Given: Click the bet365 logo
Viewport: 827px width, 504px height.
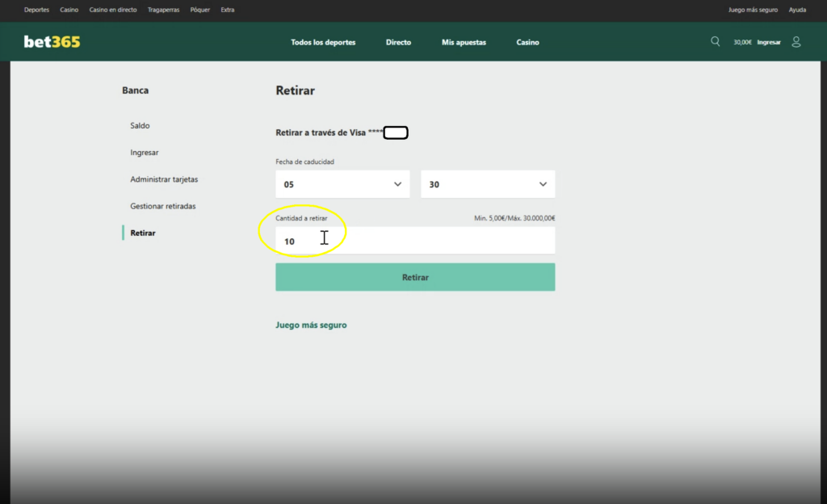Looking at the screenshot, I should [52, 42].
